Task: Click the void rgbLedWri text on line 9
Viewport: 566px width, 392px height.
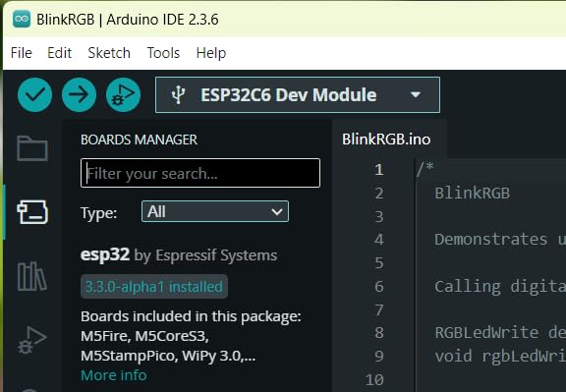Action: 500,357
